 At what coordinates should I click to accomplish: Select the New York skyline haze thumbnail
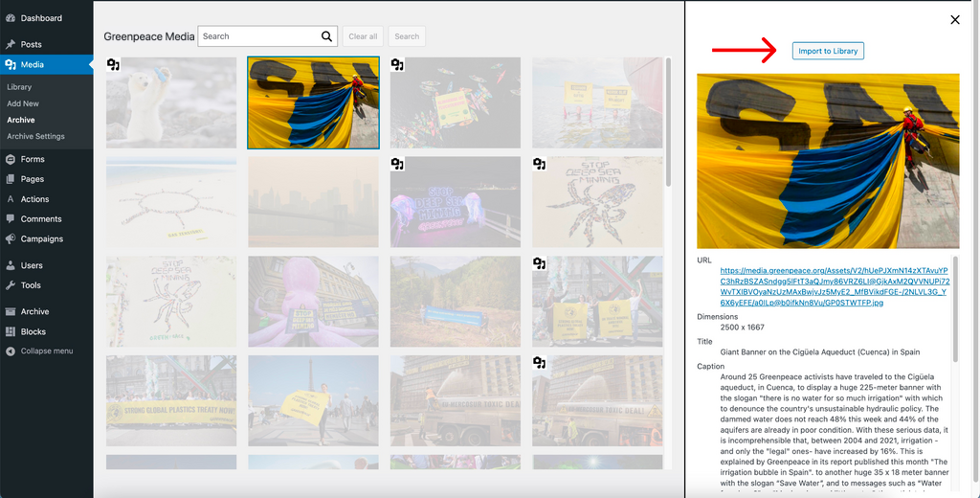[x=313, y=202]
